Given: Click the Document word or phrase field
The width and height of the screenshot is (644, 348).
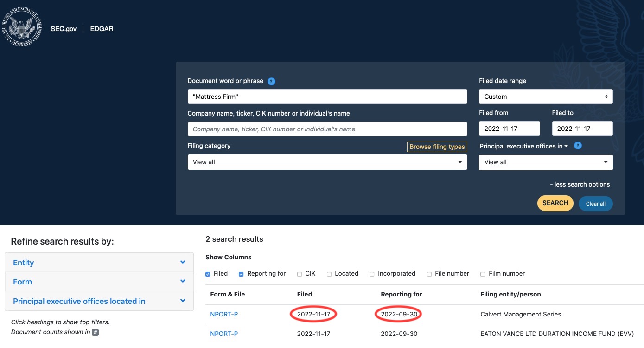Looking at the screenshot, I should (x=327, y=97).
